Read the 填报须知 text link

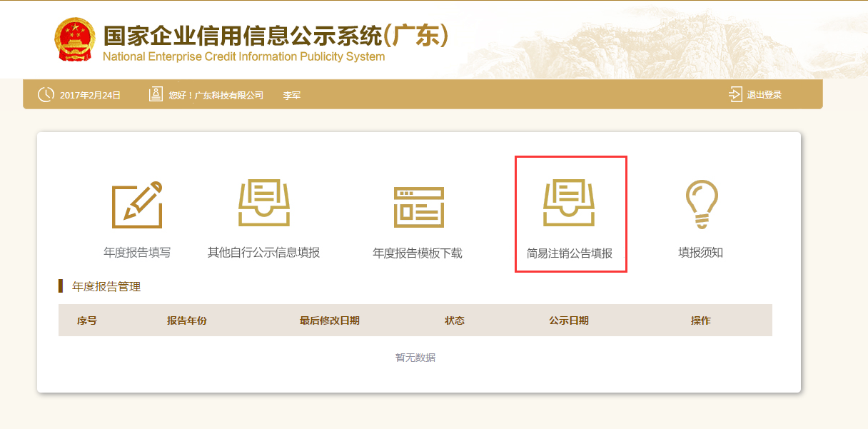pos(700,253)
